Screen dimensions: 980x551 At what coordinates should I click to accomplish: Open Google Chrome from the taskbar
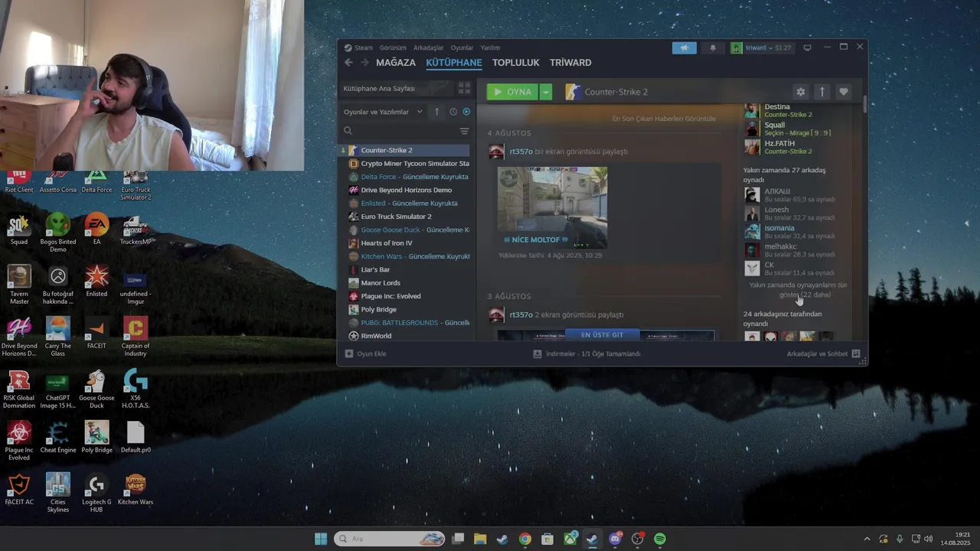(x=524, y=539)
